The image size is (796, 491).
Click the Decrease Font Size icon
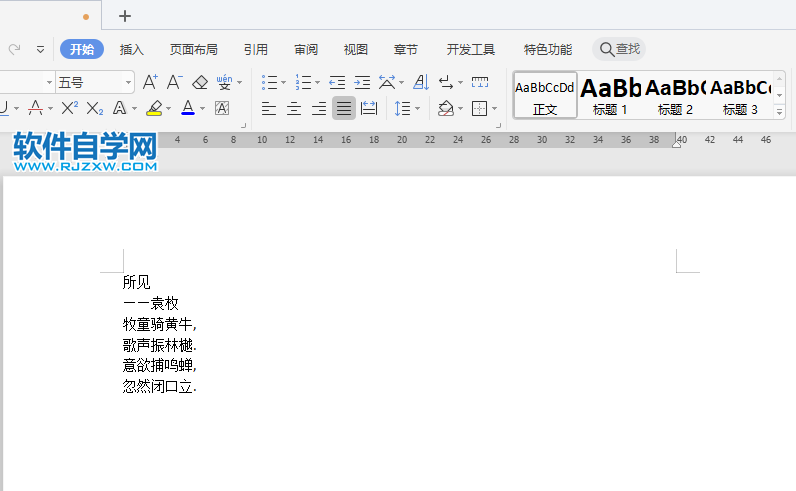(x=174, y=82)
